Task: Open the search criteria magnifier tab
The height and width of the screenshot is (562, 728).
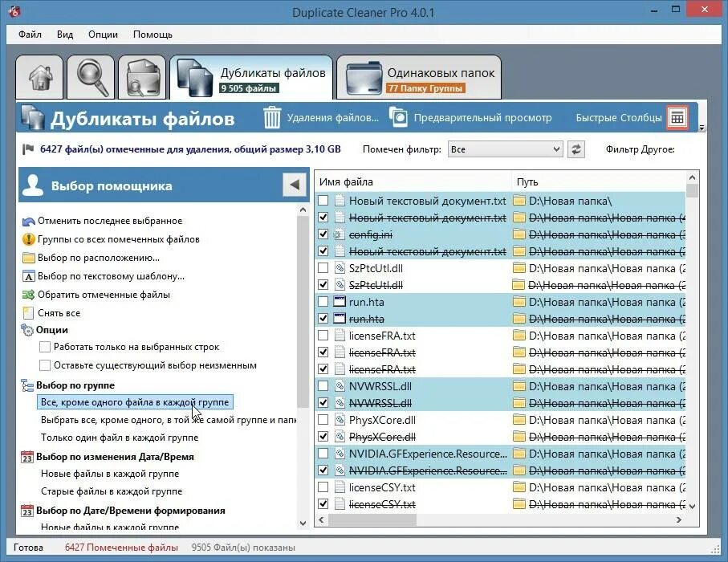Action: click(91, 77)
